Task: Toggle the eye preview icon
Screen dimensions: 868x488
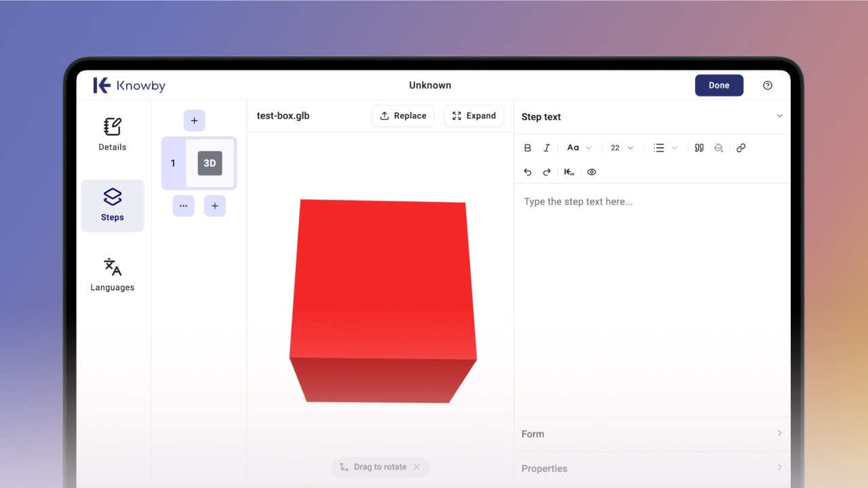Action: pyautogui.click(x=591, y=172)
